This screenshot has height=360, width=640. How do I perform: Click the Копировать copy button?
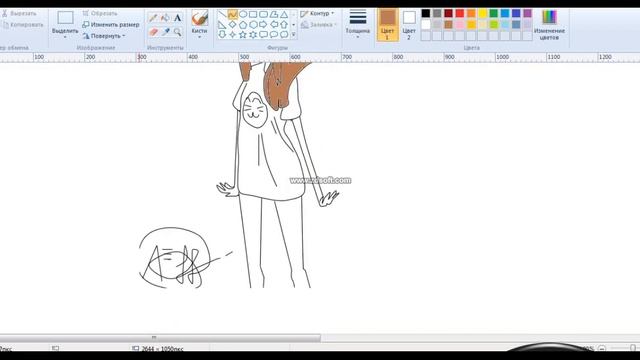pyautogui.click(x=22, y=25)
